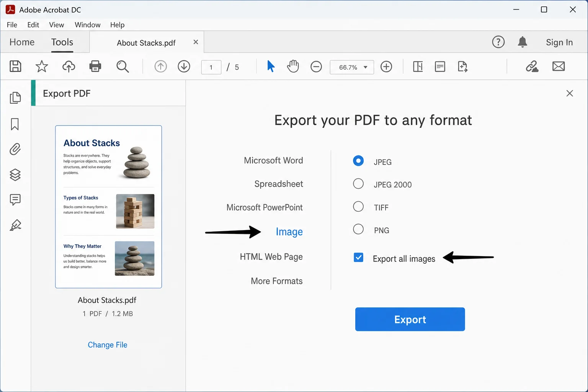Click the Print icon

pyautogui.click(x=95, y=66)
